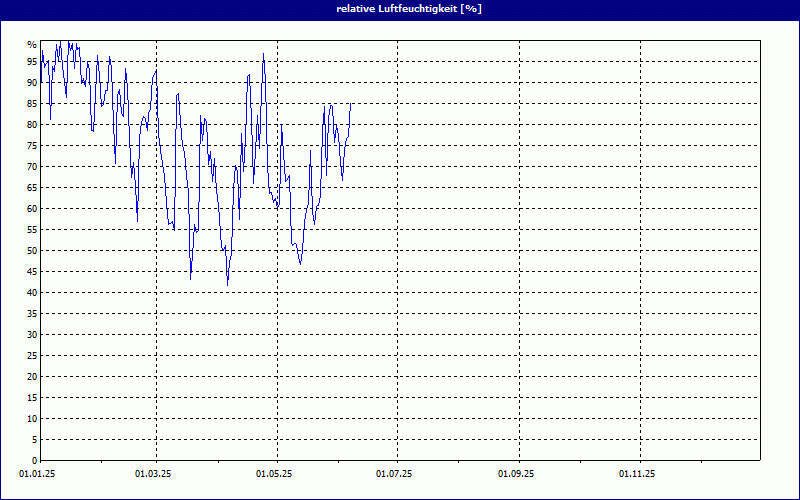
Task: Click the y-axis value 25
Action: point(32,356)
